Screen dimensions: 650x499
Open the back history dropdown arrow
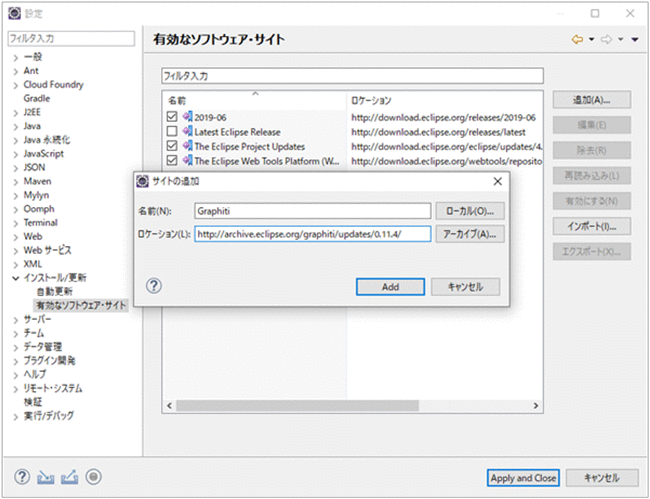click(x=592, y=39)
